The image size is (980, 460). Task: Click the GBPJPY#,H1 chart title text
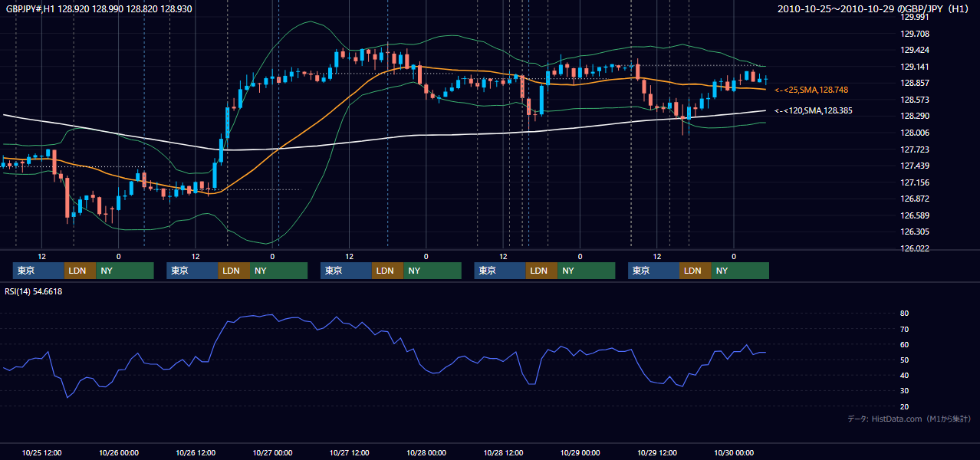tap(99, 9)
